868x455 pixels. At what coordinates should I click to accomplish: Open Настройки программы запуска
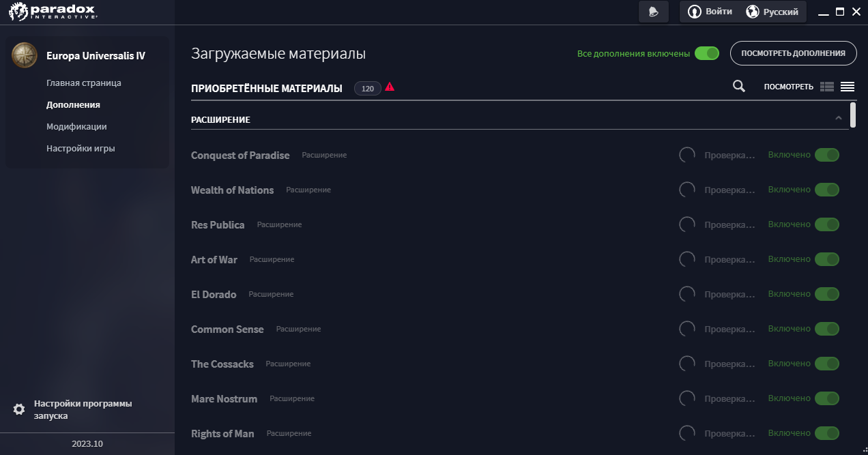tap(83, 409)
